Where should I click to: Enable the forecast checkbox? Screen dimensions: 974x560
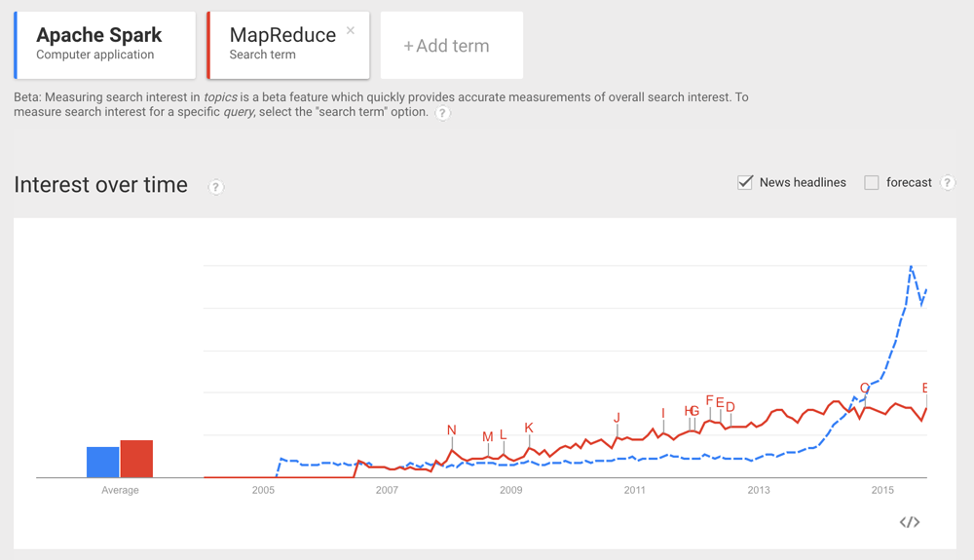pyautogui.click(x=872, y=182)
